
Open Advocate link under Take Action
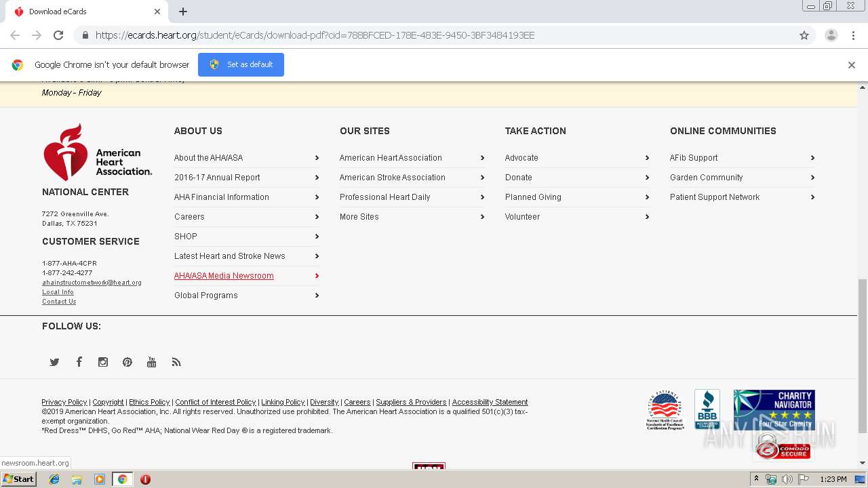tap(521, 158)
